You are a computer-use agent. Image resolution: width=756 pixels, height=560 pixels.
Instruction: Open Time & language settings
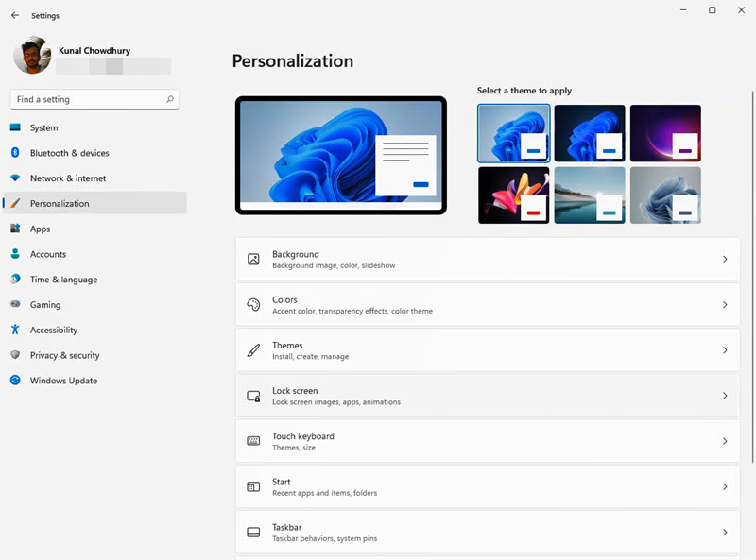95,280
